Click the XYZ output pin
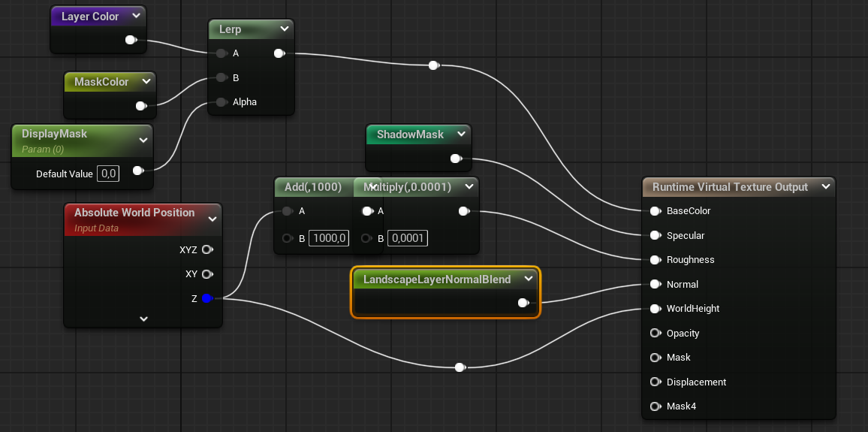The width and height of the screenshot is (868, 432). coord(206,249)
